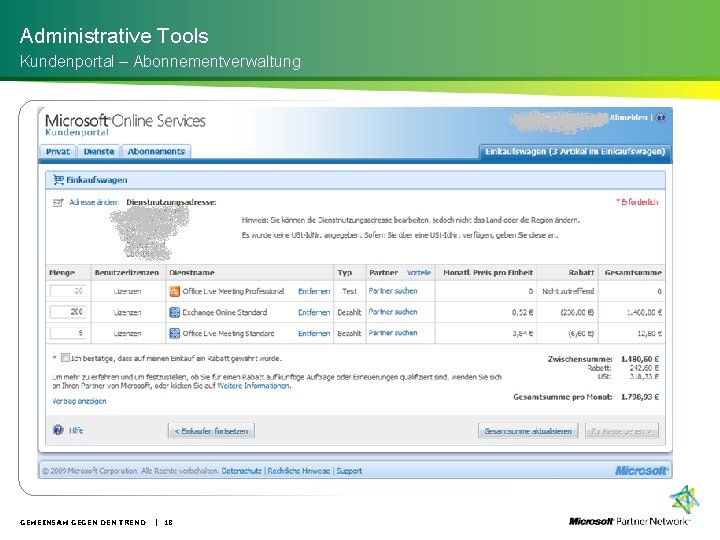Click the Adresse ändern link
Image resolution: width=720 pixels, height=540 pixels.
pyautogui.click(x=94, y=202)
